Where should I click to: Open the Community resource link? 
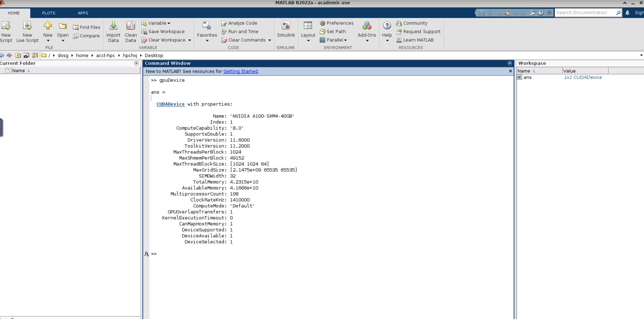click(412, 23)
